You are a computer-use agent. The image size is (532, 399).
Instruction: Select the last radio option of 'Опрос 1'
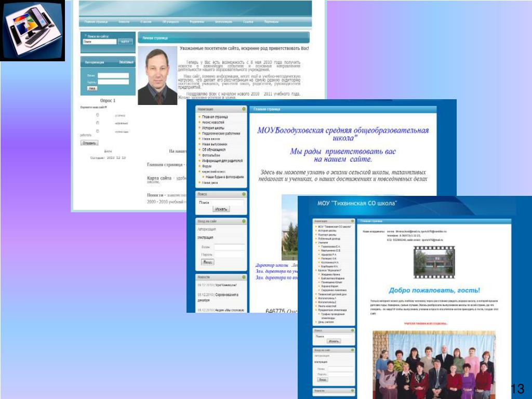click(x=97, y=131)
